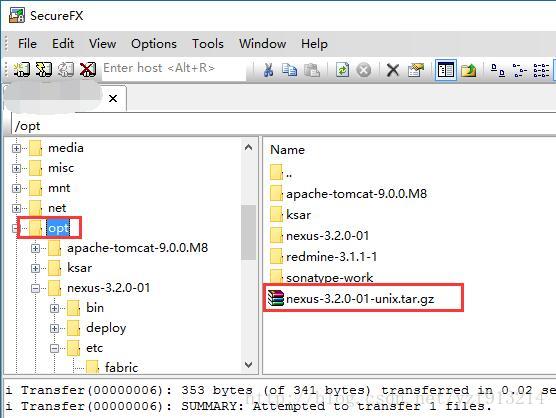
Task: Click the Connect toolbar icon
Action: pyautogui.click(x=22, y=69)
